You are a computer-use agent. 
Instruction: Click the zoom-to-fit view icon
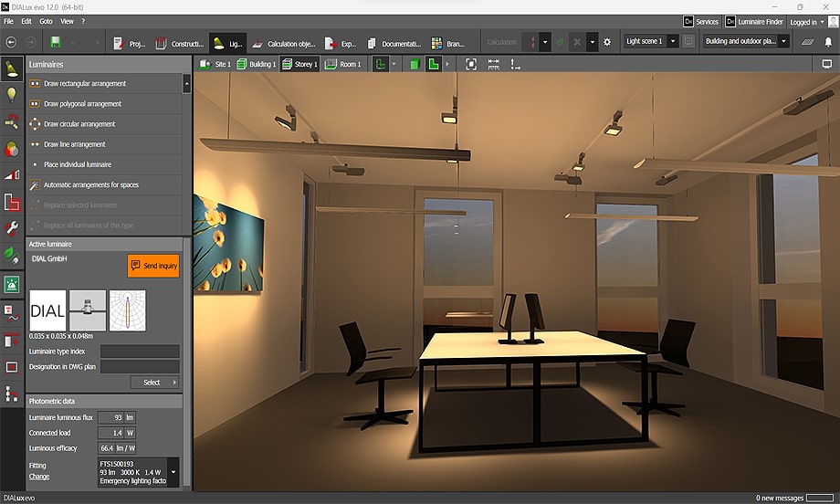pyautogui.click(x=471, y=65)
